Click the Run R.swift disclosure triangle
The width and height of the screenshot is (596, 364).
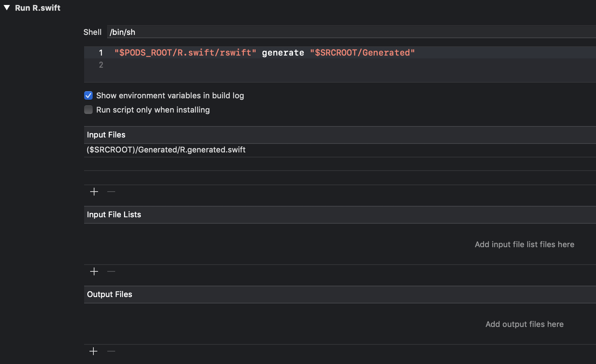click(6, 7)
